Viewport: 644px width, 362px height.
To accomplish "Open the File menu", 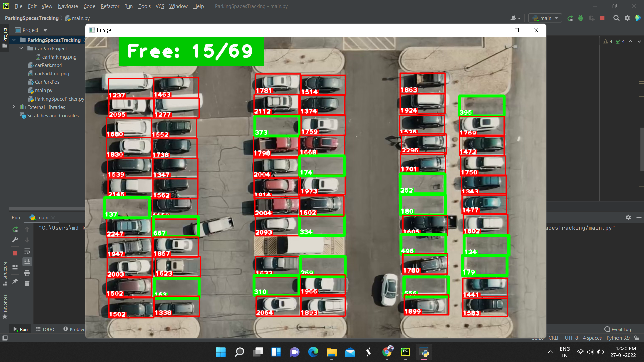I will click(18, 6).
